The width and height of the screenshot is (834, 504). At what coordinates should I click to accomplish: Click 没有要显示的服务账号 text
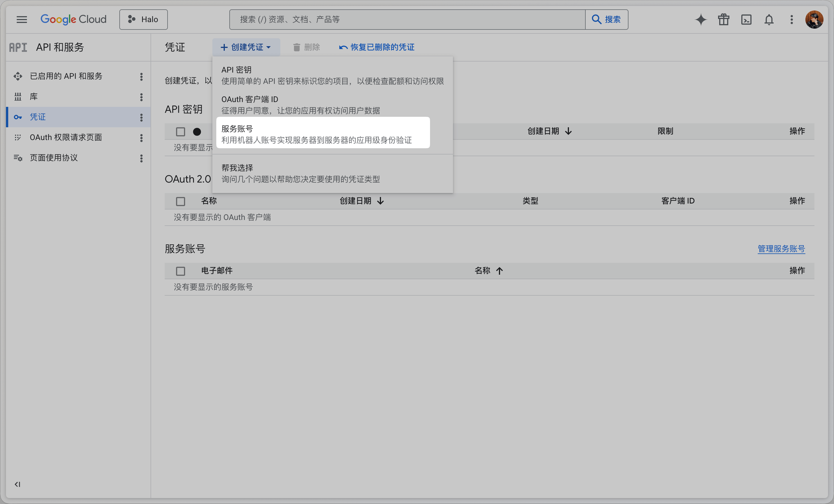pos(213,287)
